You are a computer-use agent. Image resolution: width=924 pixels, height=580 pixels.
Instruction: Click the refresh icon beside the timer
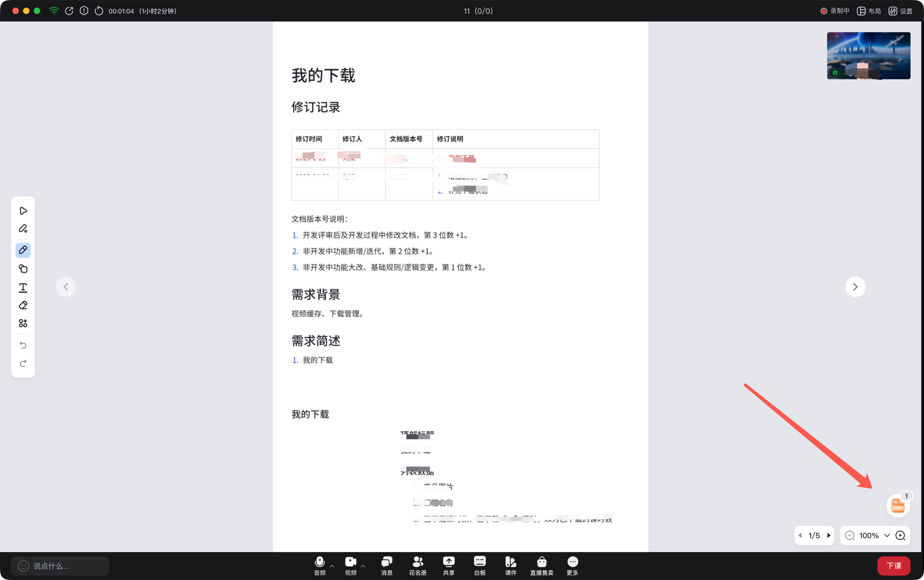click(x=99, y=11)
